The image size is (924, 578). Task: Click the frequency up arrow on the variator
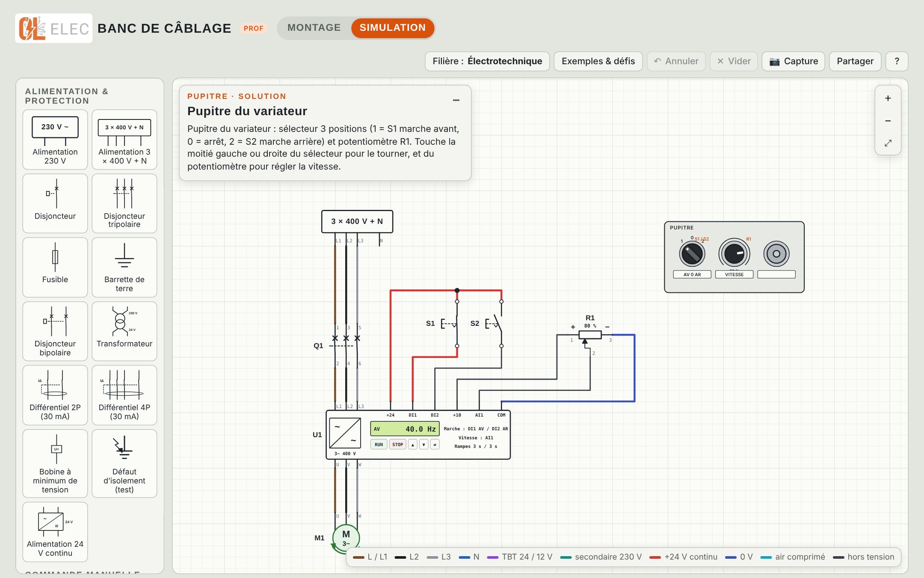(x=412, y=444)
